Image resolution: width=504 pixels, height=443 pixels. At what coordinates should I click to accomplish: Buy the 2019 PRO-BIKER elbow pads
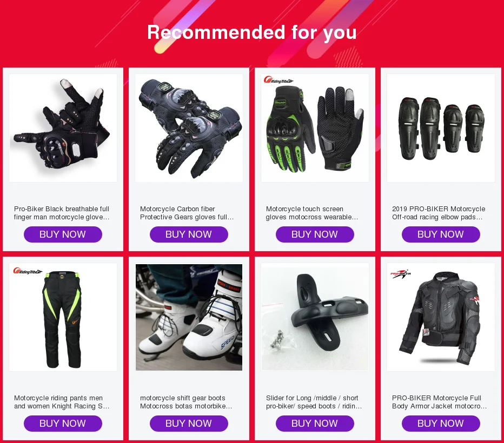coord(441,234)
